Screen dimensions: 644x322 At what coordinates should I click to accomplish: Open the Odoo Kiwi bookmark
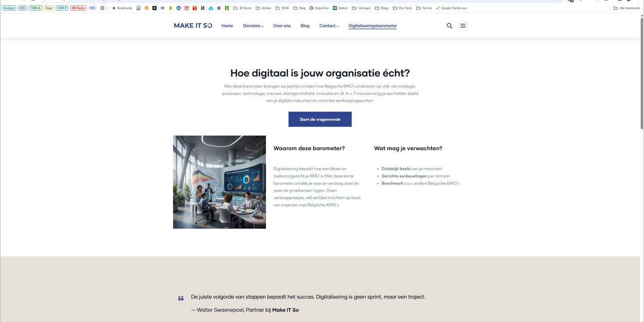(x=320, y=8)
